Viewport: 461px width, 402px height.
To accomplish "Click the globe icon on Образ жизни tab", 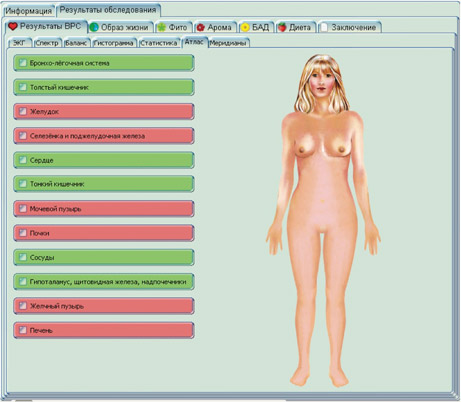I will click(94, 27).
